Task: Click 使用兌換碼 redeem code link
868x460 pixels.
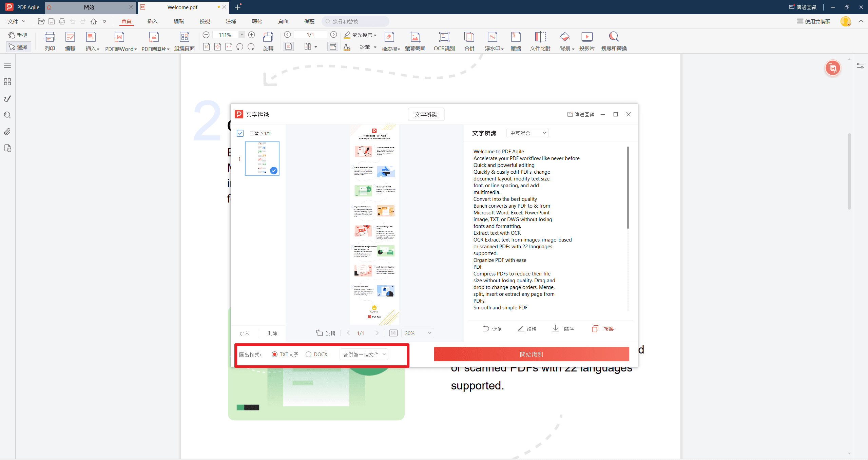Action: [x=813, y=21]
